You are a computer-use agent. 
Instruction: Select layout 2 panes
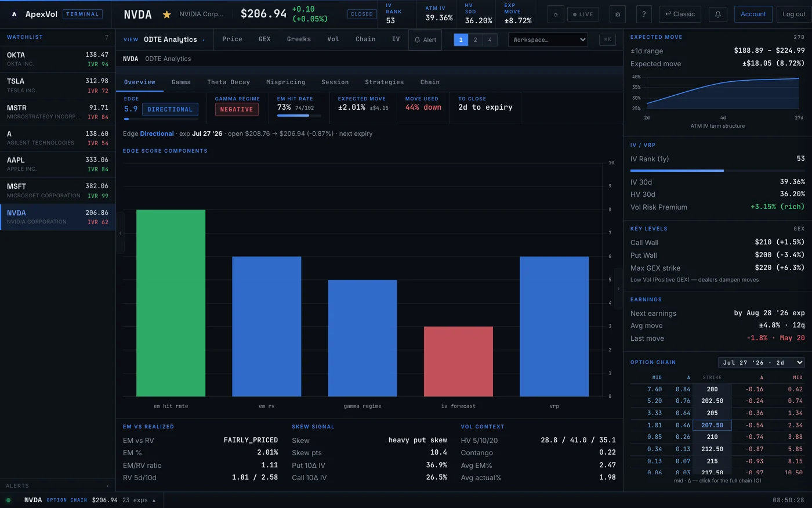pyautogui.click(x=476, y=39)
